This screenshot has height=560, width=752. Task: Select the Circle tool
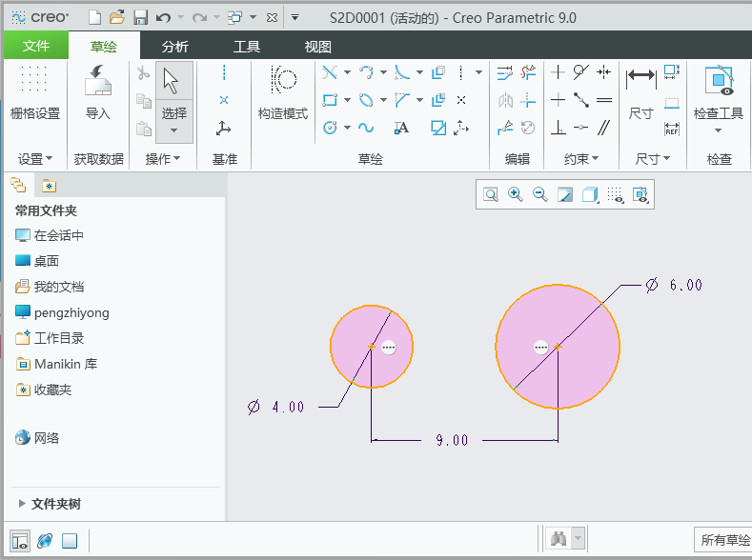[330, 128]
